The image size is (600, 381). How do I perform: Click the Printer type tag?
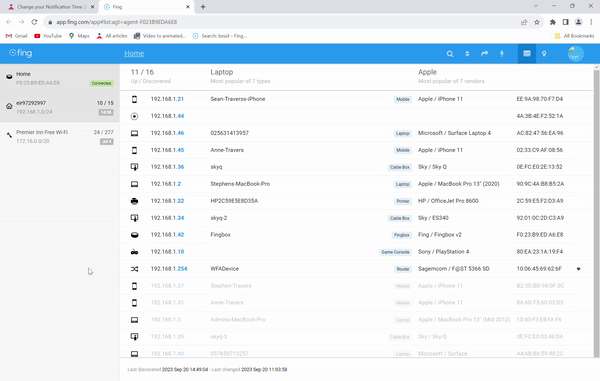[x=403, y=201]
